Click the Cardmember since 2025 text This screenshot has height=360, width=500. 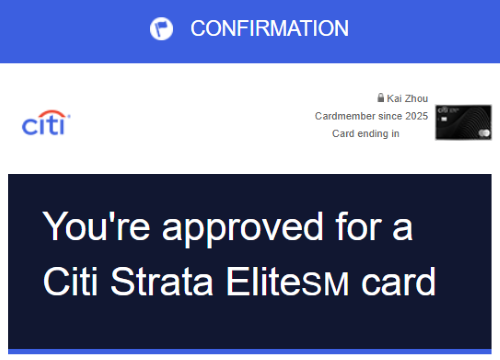pyautogui.click(x=371, y=116)
